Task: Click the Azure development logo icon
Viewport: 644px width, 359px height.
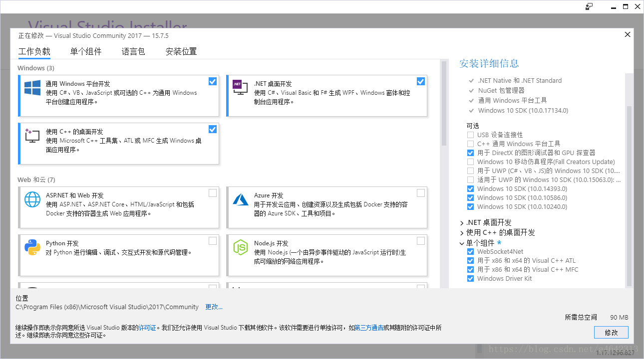Action: [x=241, y=199]
